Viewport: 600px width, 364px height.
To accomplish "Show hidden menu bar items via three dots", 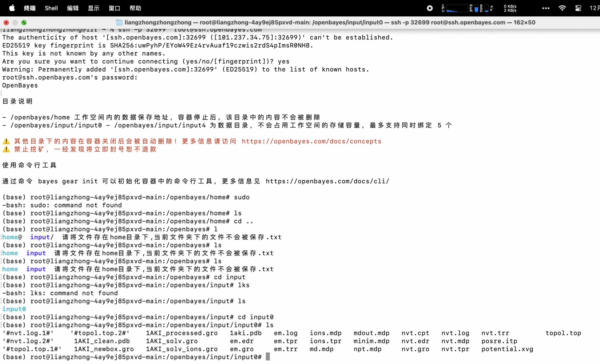I will tap(545, 8).
